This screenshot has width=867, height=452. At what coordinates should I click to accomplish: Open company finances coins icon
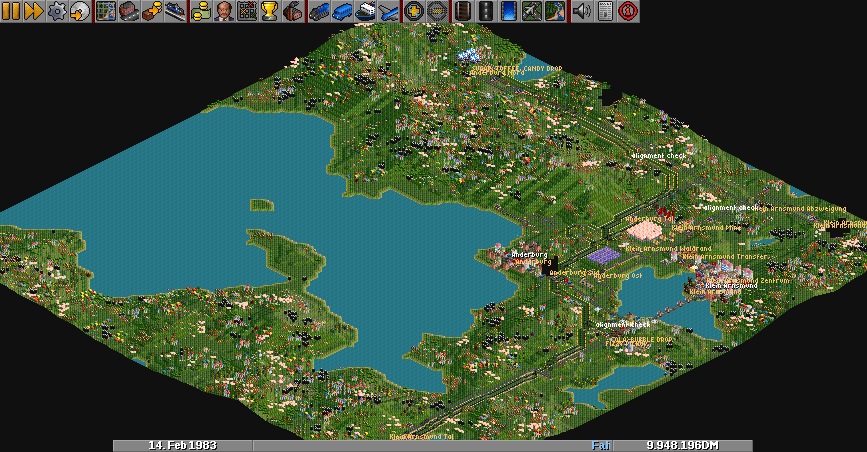(x=201, y=11)
